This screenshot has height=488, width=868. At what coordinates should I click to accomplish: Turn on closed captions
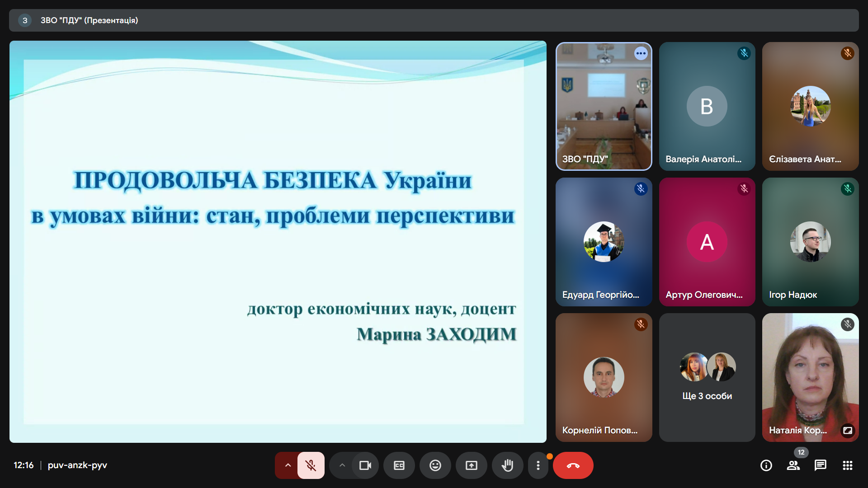pyautogui.click(x=399, y=465)
